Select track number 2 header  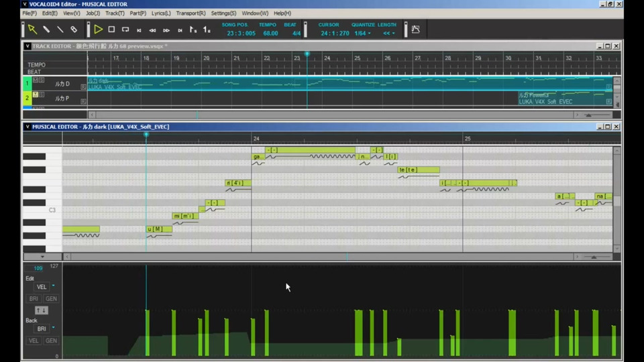pyautogui.click(x=27, y=98)
